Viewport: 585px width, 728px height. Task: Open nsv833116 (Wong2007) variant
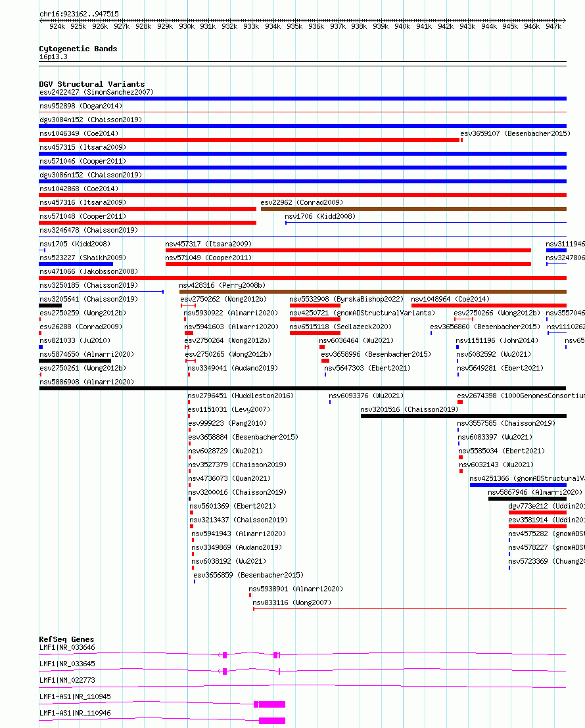click(292, 603)
